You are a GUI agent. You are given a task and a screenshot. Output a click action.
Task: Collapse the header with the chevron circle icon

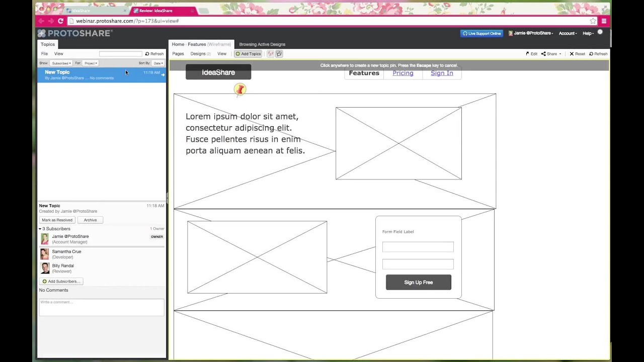(x=600, y=32)
